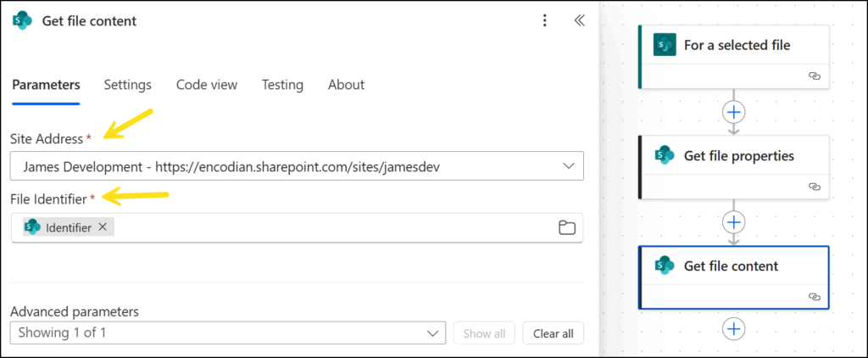Switch to the Settings tab

coord(128,85)
